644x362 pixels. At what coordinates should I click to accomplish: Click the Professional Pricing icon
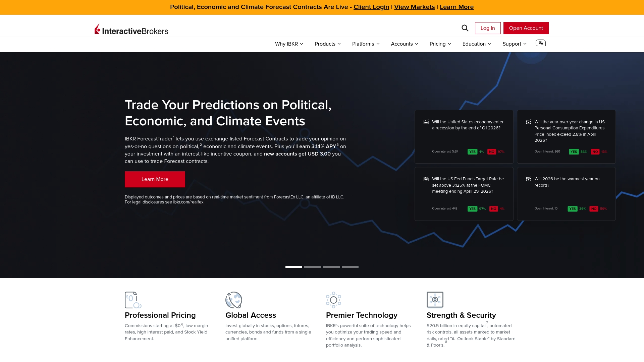tap(133, 300)
